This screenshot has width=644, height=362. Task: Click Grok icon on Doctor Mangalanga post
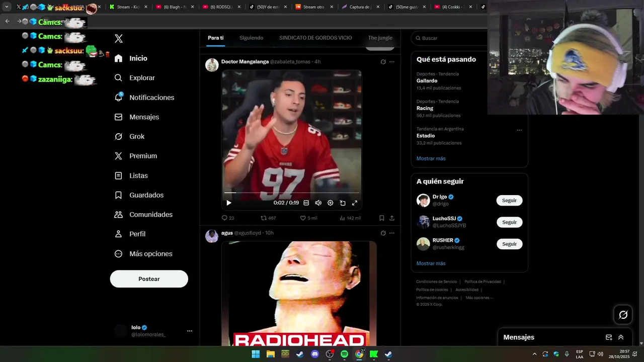click(x=383, y=62)
